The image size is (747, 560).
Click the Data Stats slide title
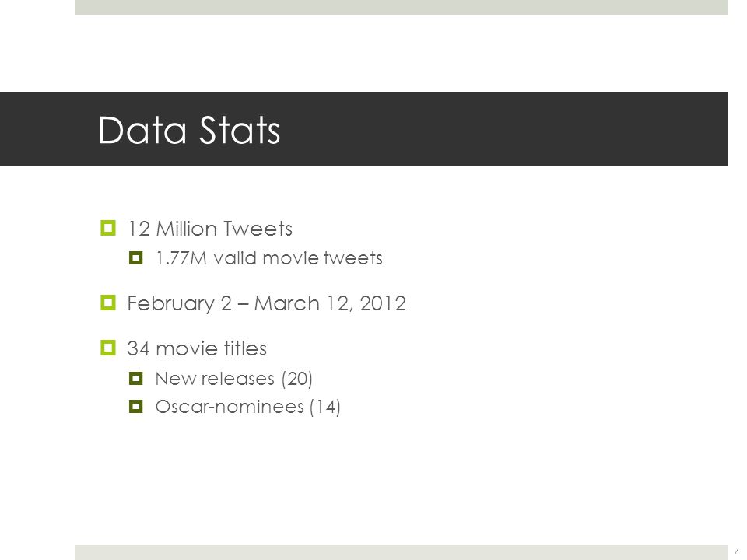189,130
